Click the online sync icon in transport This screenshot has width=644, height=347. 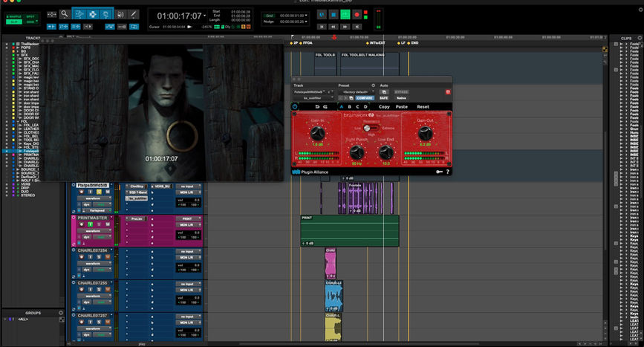[322, 14]
